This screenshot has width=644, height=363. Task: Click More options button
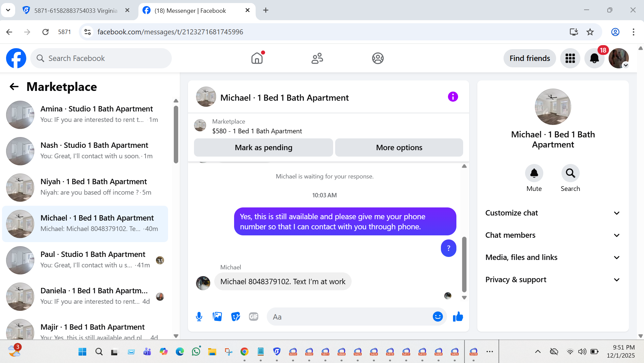tap(399, 147)
